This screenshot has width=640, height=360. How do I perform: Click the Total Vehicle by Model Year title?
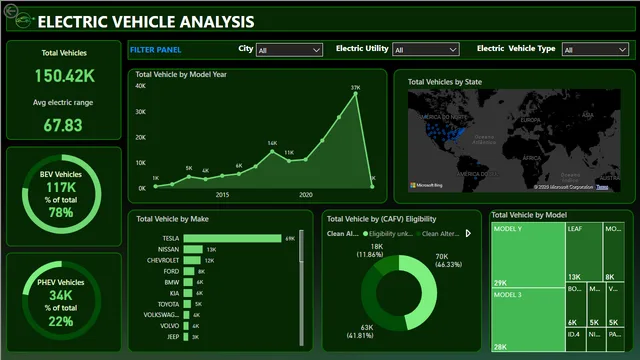tap(181, 74)
